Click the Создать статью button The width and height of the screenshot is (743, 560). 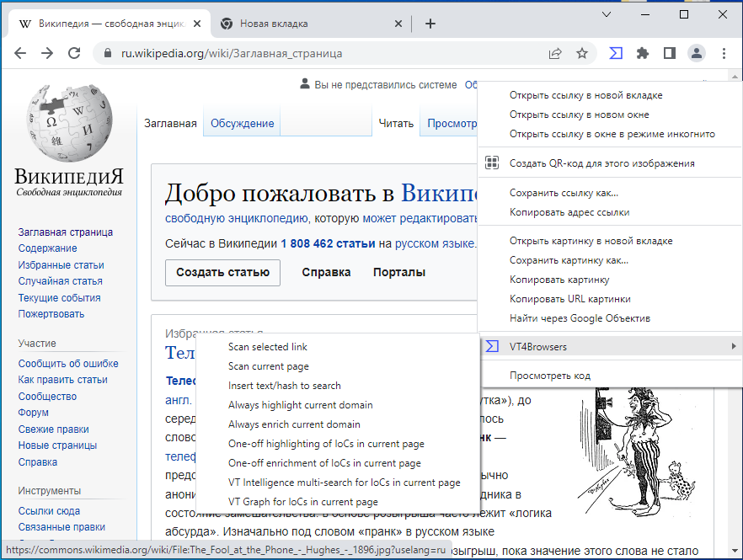coord(222,272)
